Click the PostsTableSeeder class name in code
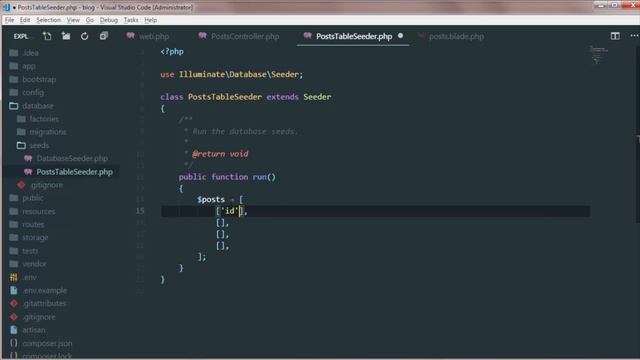This screenshot has width=640, height=360. [225, 97]
